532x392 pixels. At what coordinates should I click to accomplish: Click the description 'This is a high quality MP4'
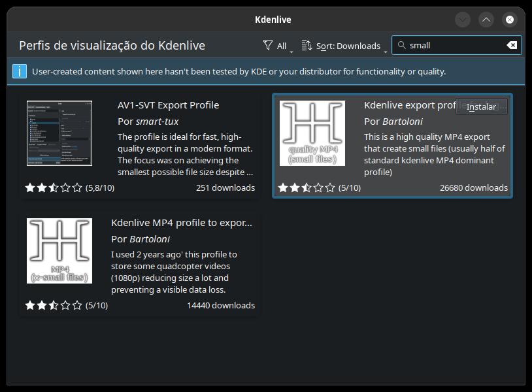pyautogui.click(x=435, y=154)
